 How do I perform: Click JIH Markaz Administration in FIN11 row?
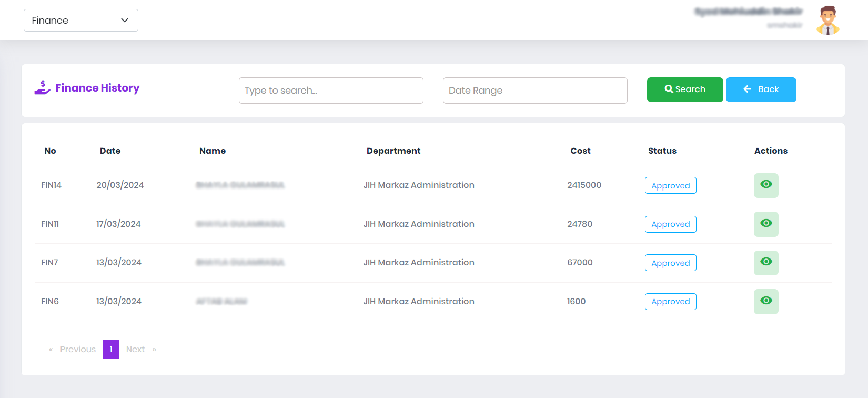(x=419, y=224)
